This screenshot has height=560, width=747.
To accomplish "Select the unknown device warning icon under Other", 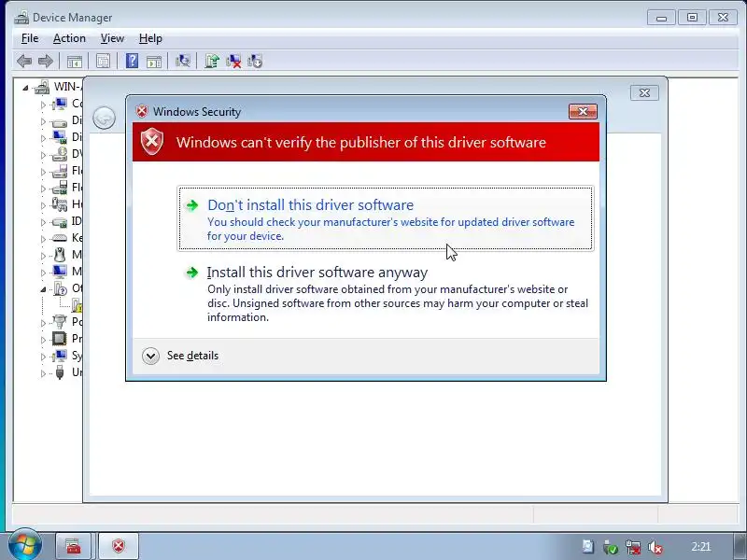I will (x=78, y=305).
